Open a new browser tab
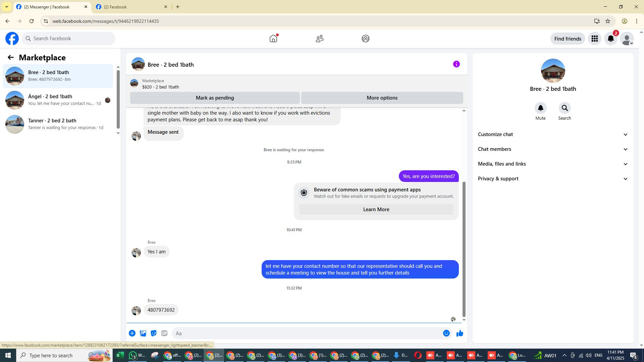Screen dimensions: 644x362 tap(178, 7)
